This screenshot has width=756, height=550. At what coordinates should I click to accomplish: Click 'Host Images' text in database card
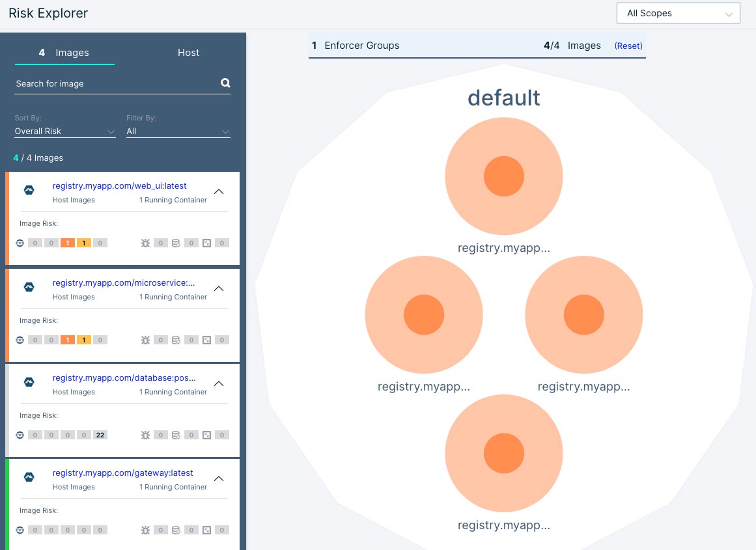click(74, 392)
